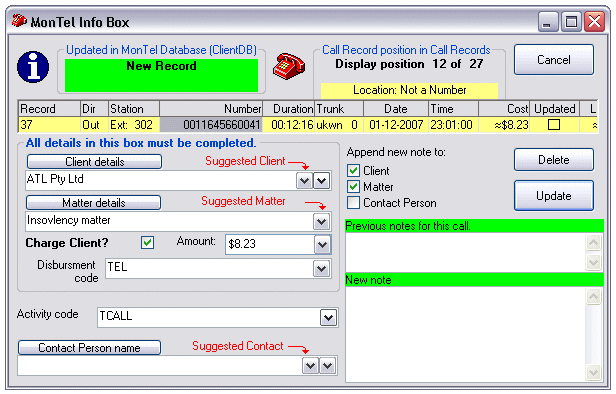
Task: Click the Updated column header
Action: 555,108
